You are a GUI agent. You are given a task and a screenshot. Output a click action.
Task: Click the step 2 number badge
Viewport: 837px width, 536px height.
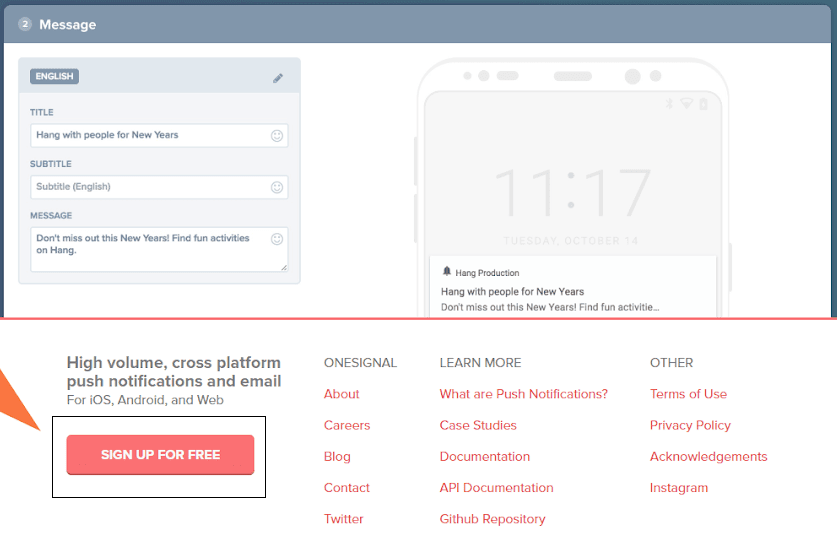(25, 24)
